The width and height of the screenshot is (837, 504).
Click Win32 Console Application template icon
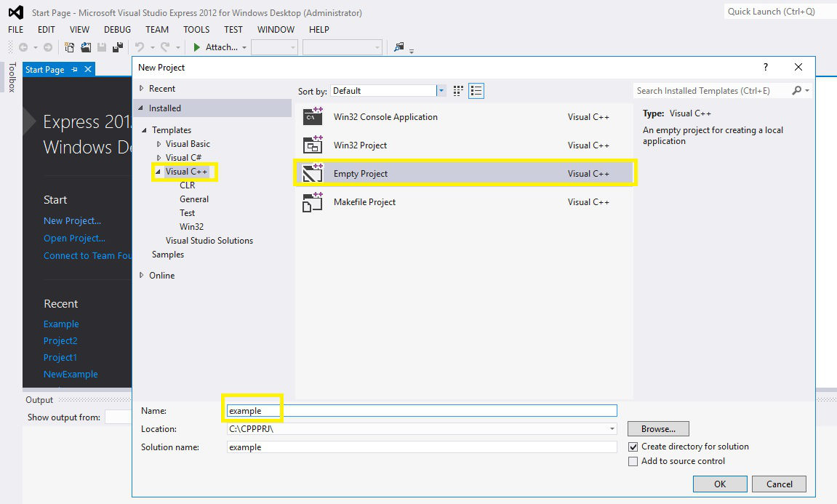click(x=313, y=116)
